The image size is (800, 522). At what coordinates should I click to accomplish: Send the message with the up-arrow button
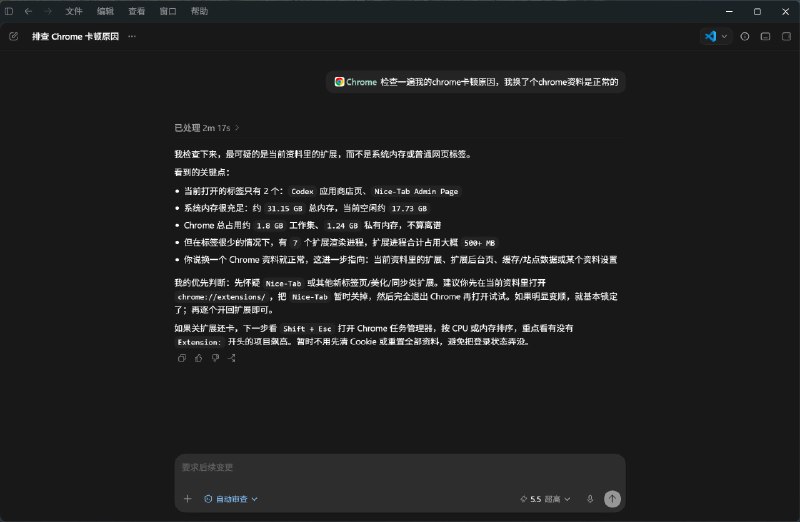pyautogui.click(x=612, y=499)
